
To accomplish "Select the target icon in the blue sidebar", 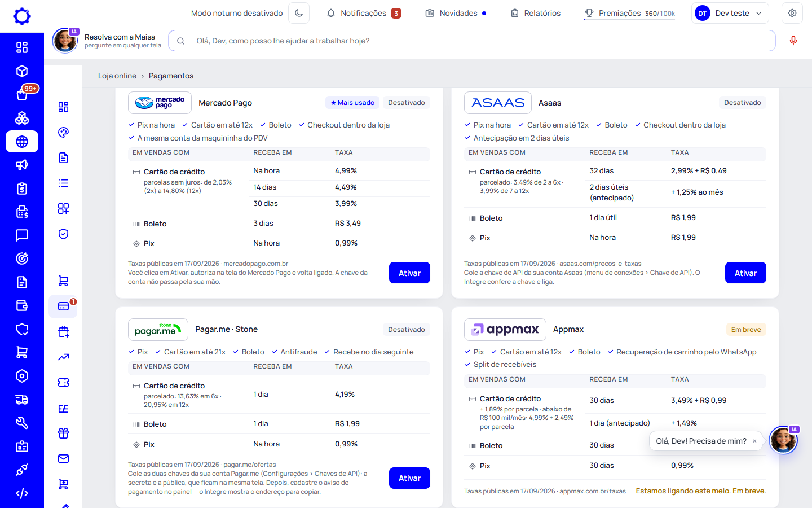I will (x=22, y=259).
